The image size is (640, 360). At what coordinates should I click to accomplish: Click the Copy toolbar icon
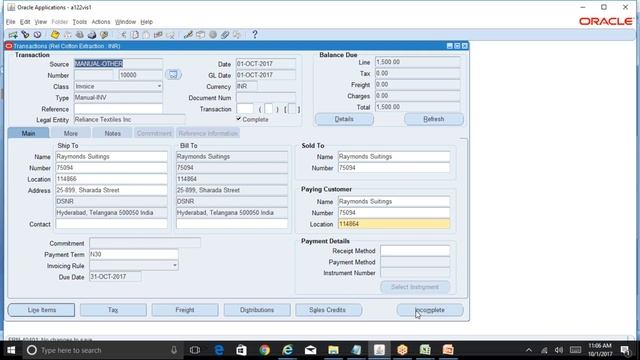[134, 35]
